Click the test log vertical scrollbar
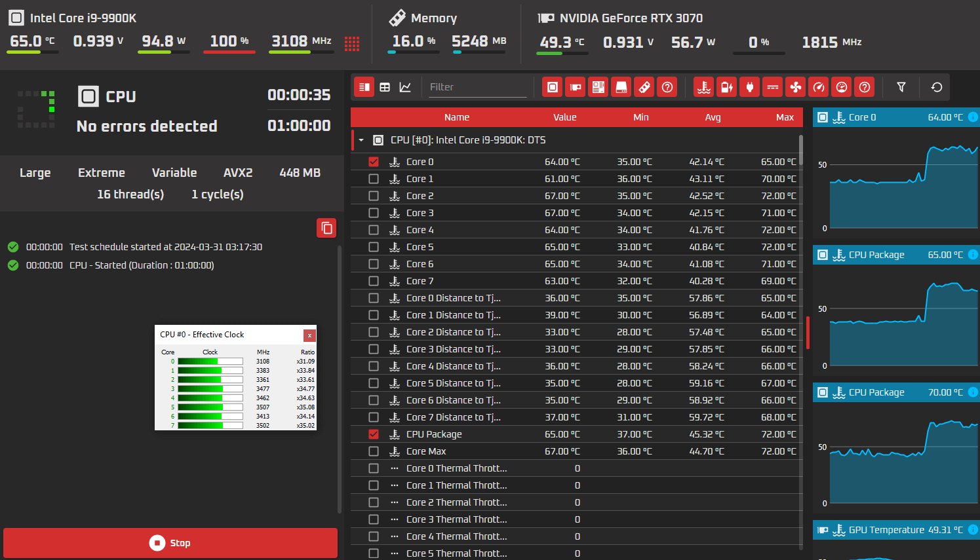The width and height of the screenshot is (980, 560). pyautogui.click(x=339, y=379)
